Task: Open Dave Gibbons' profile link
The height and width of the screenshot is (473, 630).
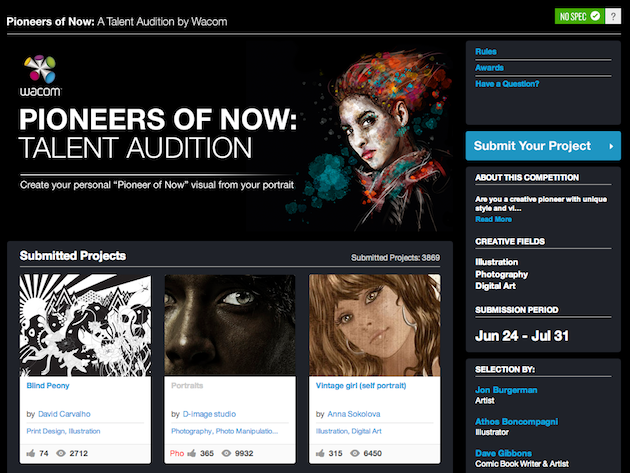Action: click(503, 453)
